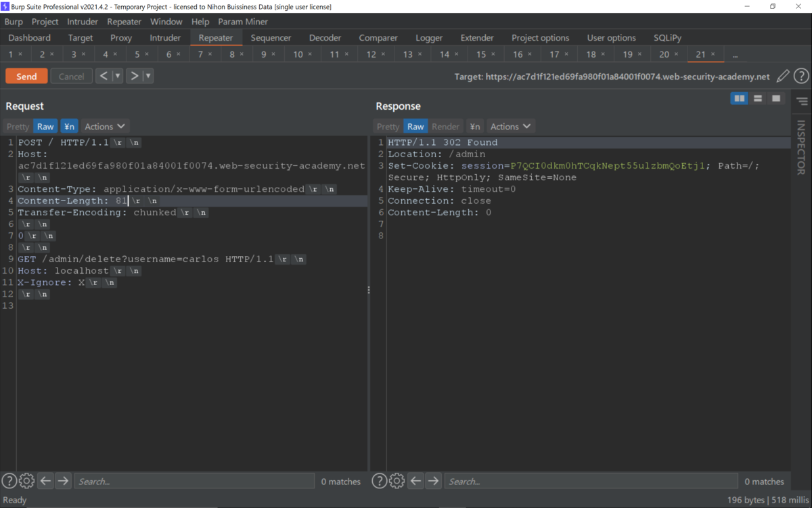This screenshot has width=812, height=508.
Task: Click the Content-Length: 81 request line
Action: coord(192,201)
